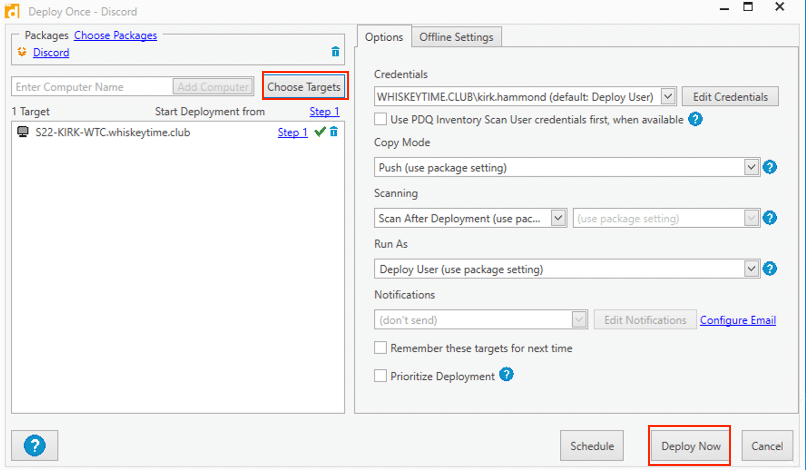The height and width of the screenshot is (470, 806).
Task: Switch to the Offline Settings tab
Action: pos(456,37)
